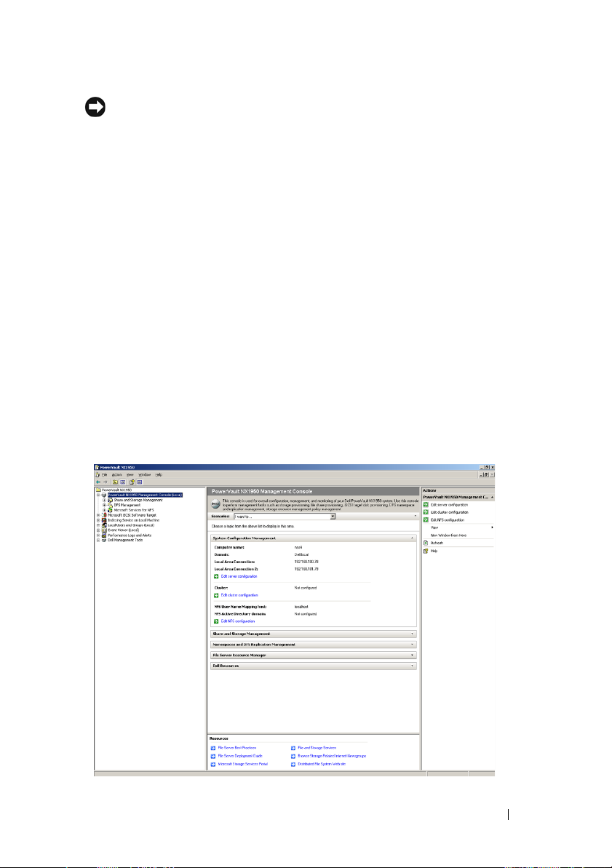Expand the Share and Storage Management section
Image resolution: width=612 pixels, height=868 pixels.
pyautogui.click(x=412, y=634)
